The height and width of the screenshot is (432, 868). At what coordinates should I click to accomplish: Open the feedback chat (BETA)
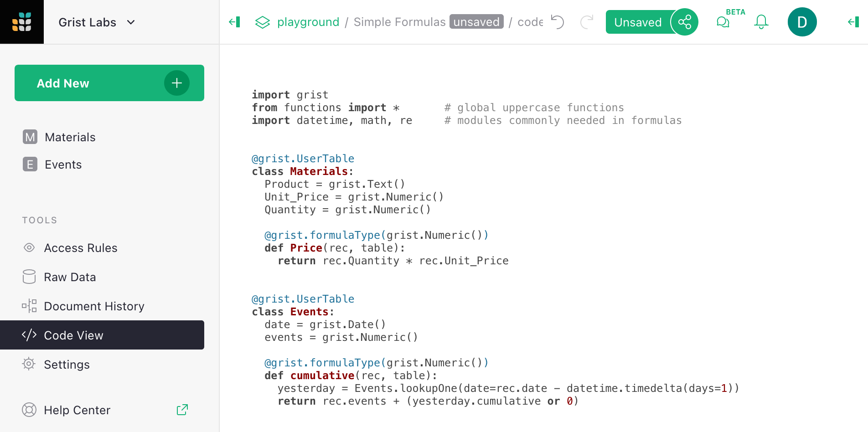click(x=723, y=21)
